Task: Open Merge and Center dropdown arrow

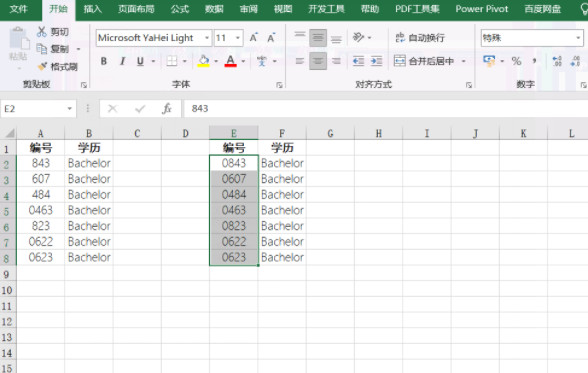Action: point(464,61)
